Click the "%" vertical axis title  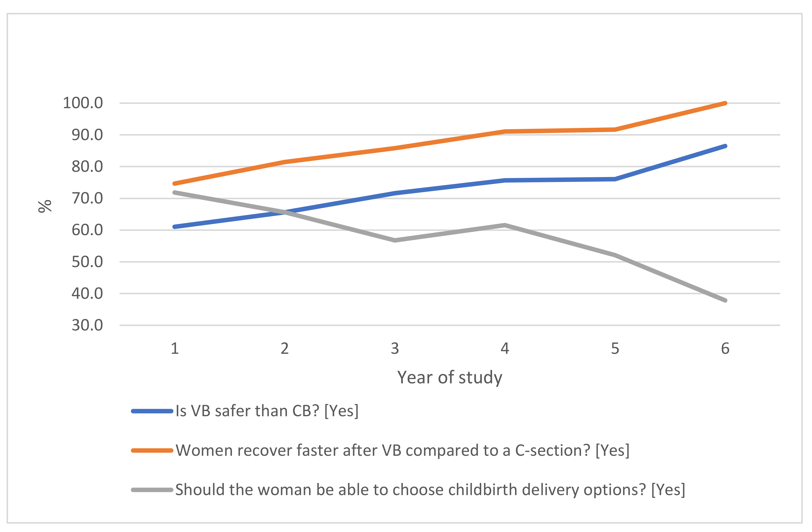pos(45,206)
